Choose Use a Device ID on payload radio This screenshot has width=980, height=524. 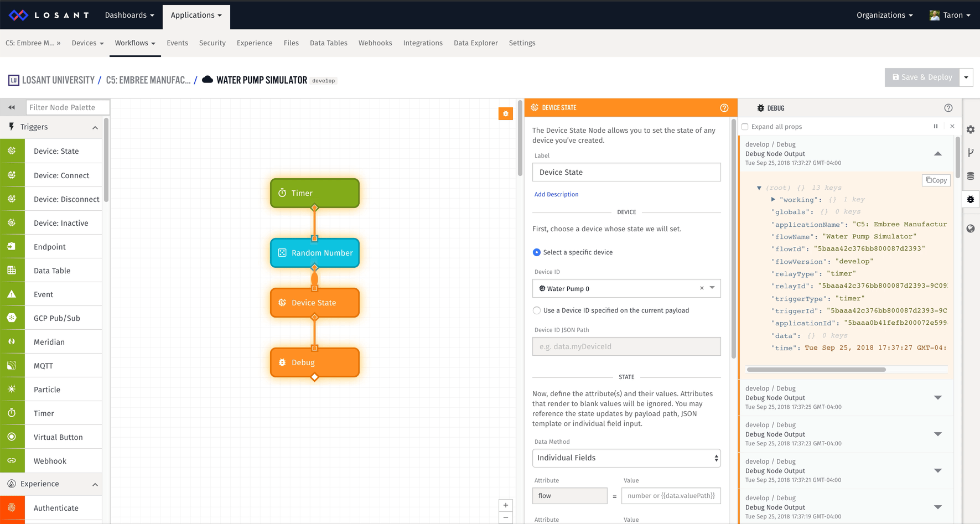tap(536, 310)
